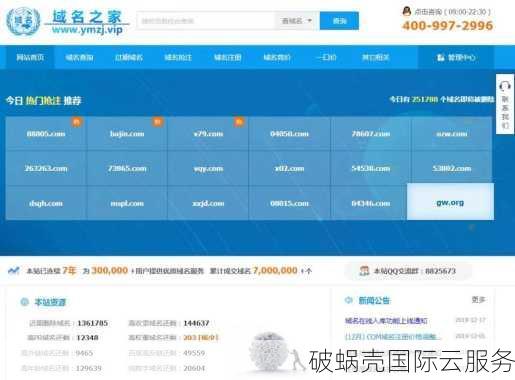Select the x79.com domain tile

[208, 134]
